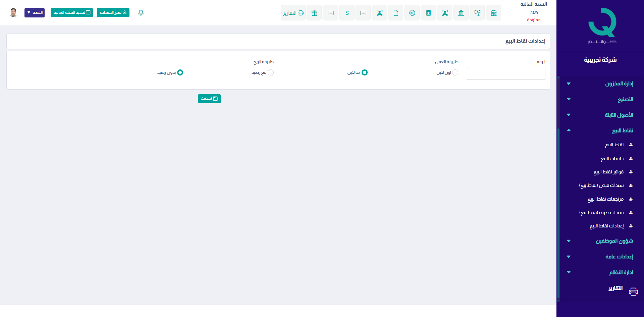The height and width of the screenshot is (317, 644).
Task: Click the تغير الحساب button
Action: pyautogui.click(x=113, y=13)
